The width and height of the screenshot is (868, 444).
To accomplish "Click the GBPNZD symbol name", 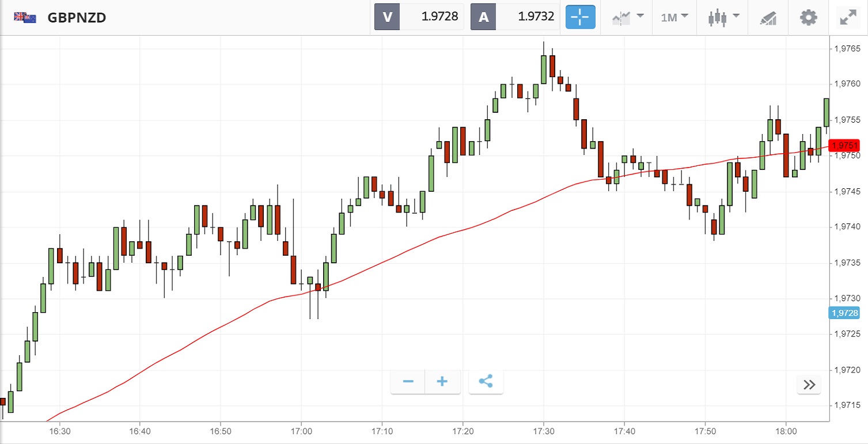I will (x=77, y=17).
